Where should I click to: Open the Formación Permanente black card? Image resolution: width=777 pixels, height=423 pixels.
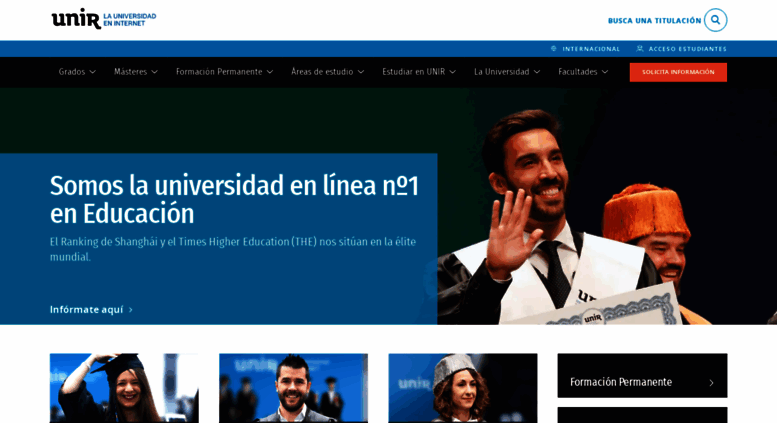[642, 375]
